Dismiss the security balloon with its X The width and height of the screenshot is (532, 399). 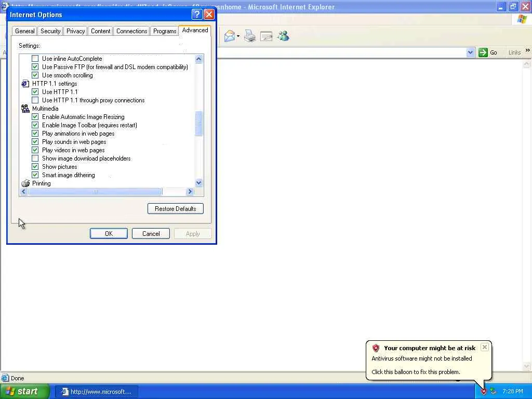click(x=485, y=347)
